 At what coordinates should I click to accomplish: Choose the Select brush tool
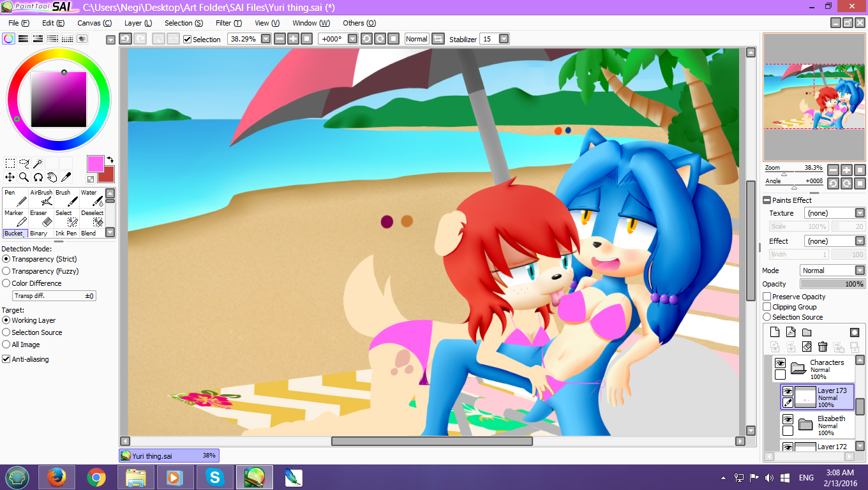[x=66, y=218]
